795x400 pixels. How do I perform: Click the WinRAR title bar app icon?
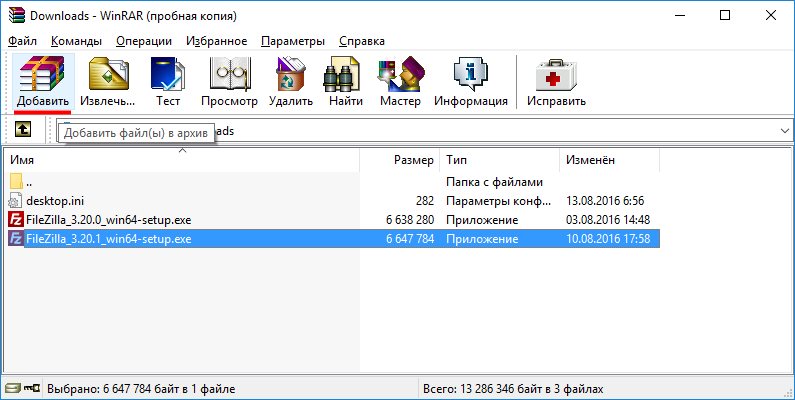pos(17,15)
